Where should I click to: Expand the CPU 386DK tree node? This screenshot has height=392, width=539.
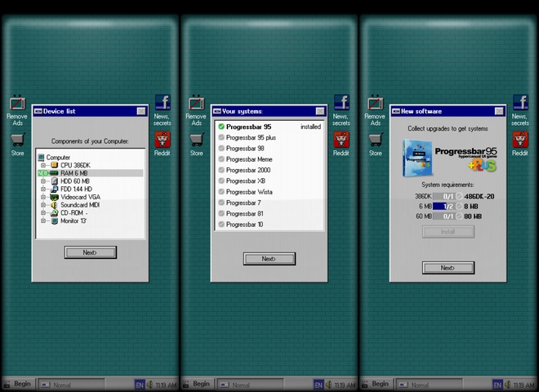pyautogui.click(x=44, y=165)
